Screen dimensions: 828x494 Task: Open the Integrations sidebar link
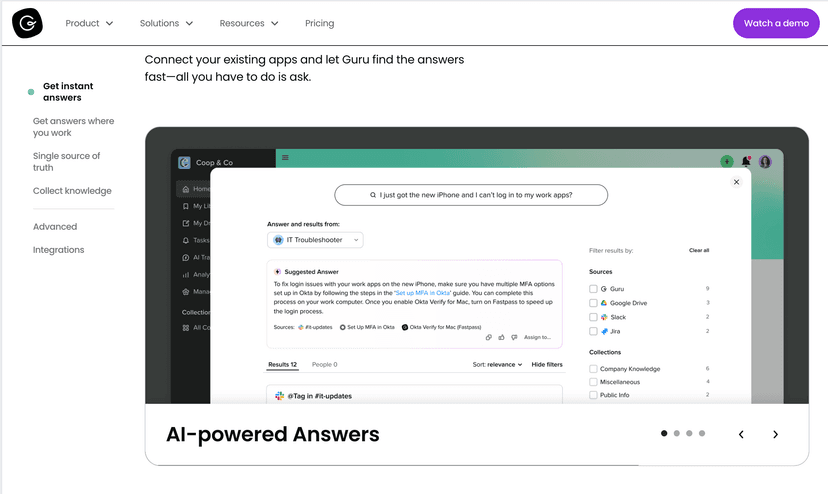[59, 250]
